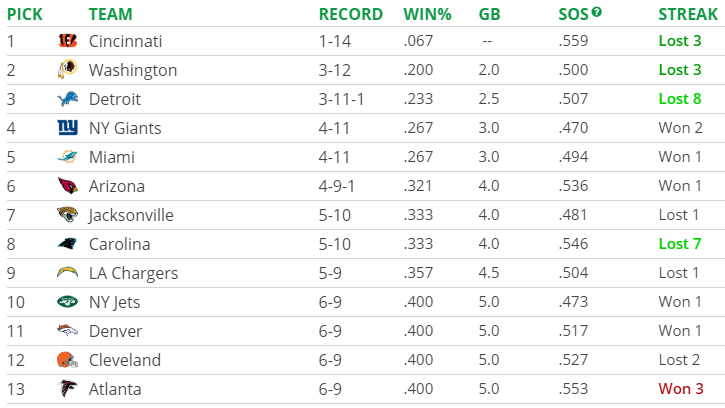Click the Washington team logo icon
The height and width of the screenshot is (408, 725).
pyautogui.click(x=68, y=69)
